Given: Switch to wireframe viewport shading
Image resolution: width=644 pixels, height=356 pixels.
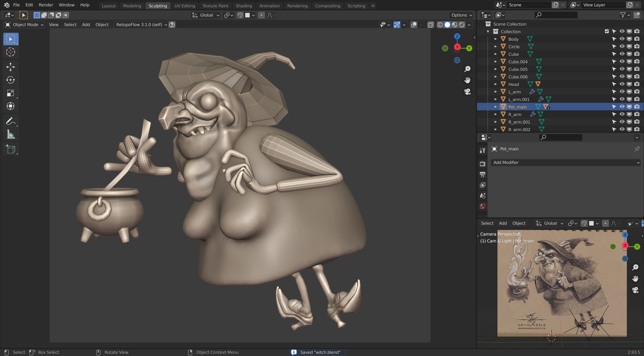Looking at the screenshot, I should (x=440, y=25).
